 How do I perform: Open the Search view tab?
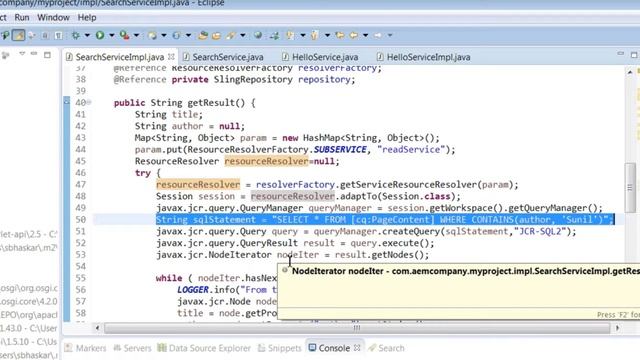click(x=386, y=348)
